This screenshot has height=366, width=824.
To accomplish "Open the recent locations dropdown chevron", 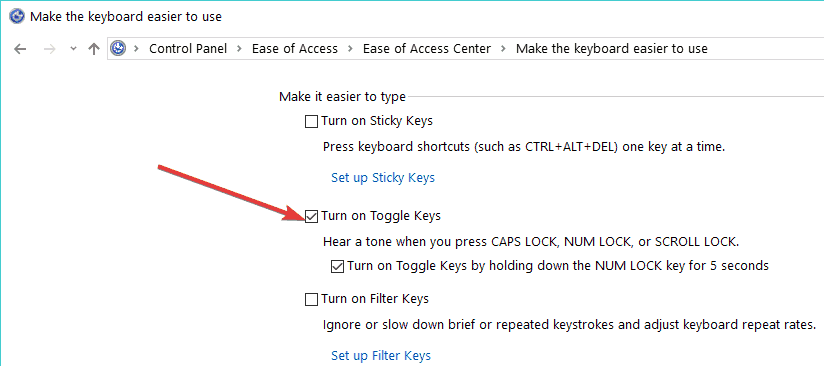I will coord(74,49).
